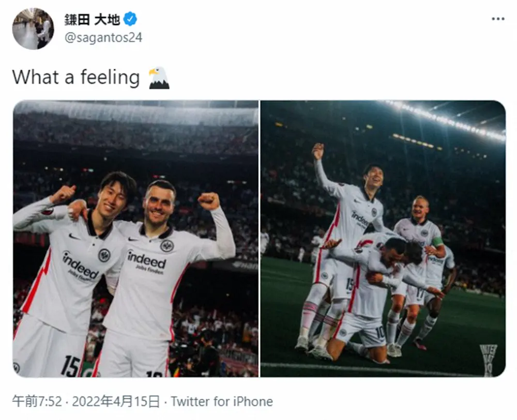Click the raised fist of right player
The width and height of the screenshot is (517, 420).
[209, 200]
